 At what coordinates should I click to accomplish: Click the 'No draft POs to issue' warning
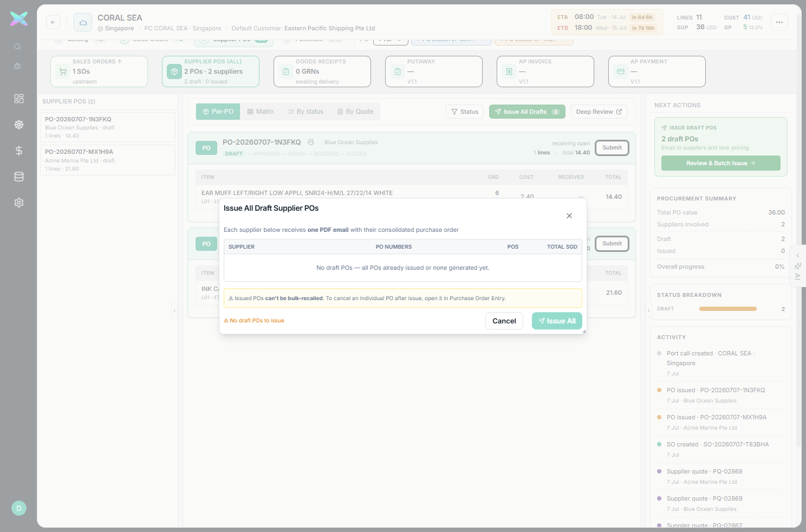254,321
